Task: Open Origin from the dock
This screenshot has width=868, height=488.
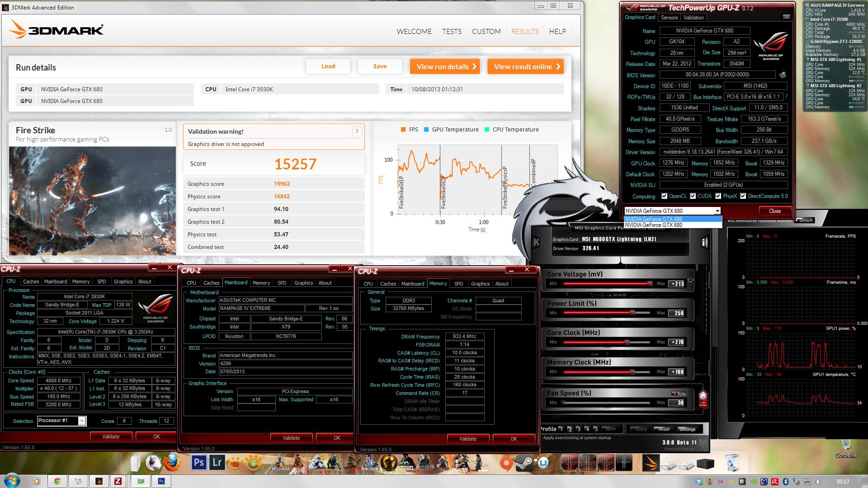Action: [506, 463]
